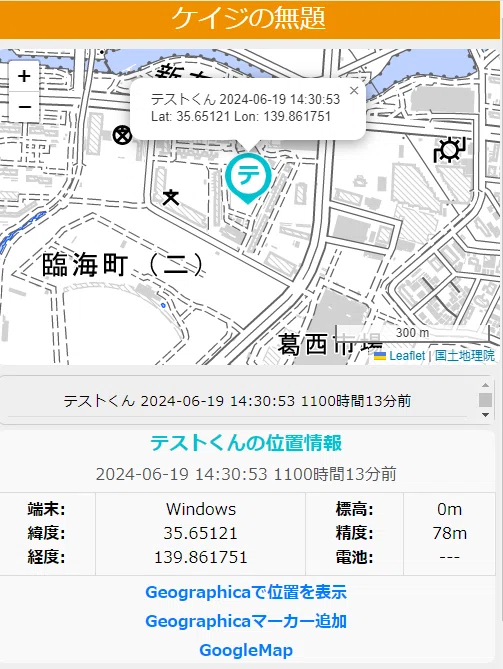Zoom out of the map with minus button
The width and height of the screenshot is (503, 669).
point(24,106)
